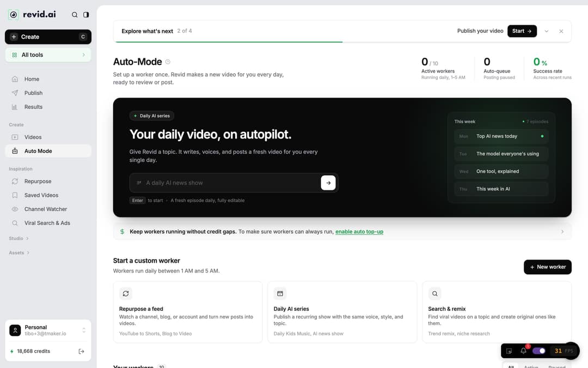Collapse the sidebar using panel icon
The image size is (588, 368).
pyautogui.click(x=86, y=15)
